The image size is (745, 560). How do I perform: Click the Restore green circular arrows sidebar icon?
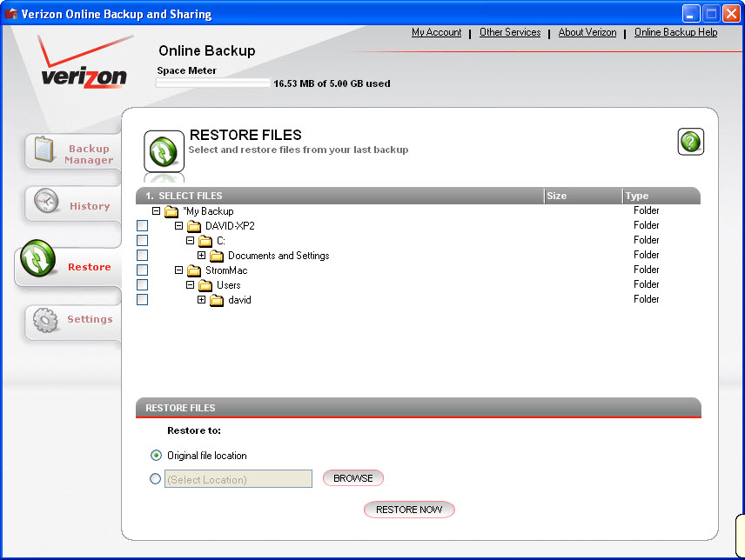pos(37,258)
